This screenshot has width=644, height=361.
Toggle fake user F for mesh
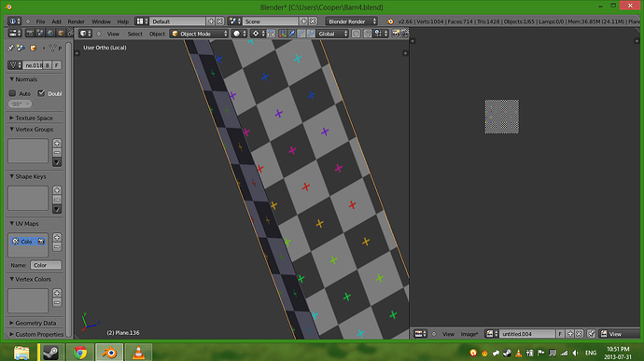point(57,65)
